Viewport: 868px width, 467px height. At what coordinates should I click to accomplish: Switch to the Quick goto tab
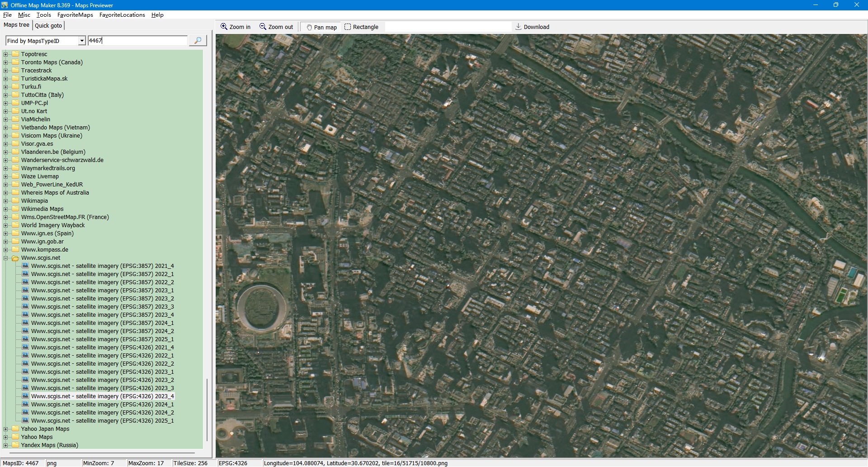tap(48, 26)
